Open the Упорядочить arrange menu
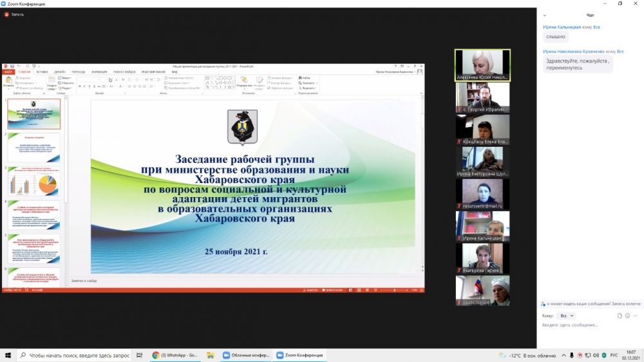Viewport: 644px width, 362px height. pos(244,82)
